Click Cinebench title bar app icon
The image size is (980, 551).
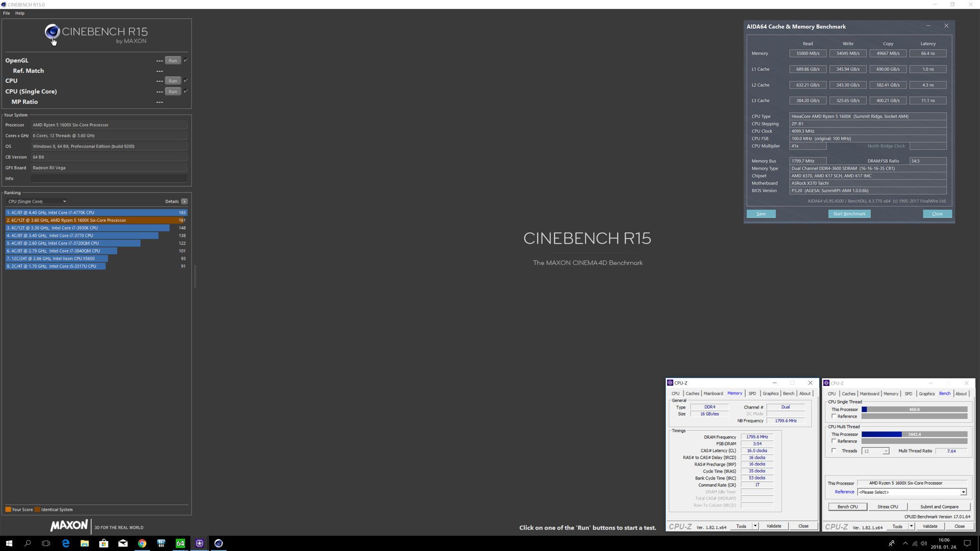(x=4, y=4)
